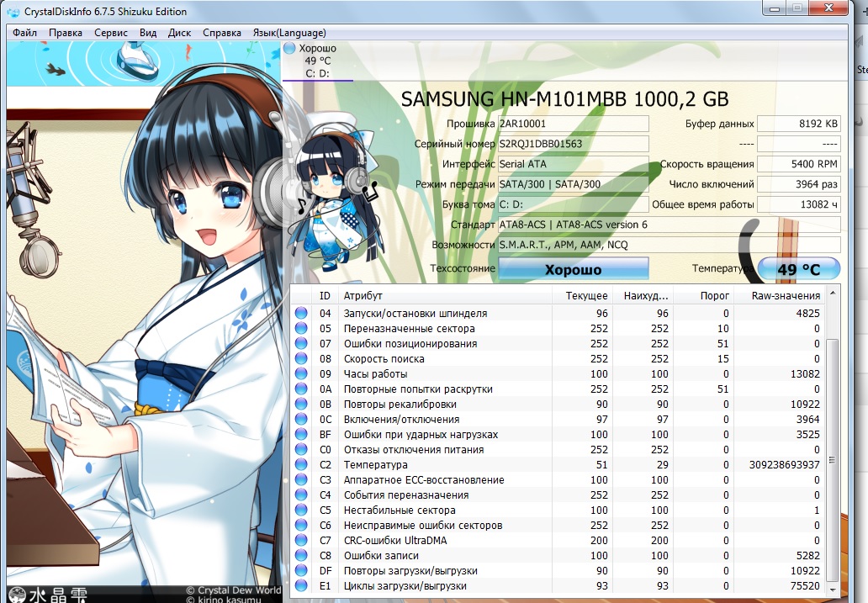
Task: Open the Справка menu
Action: click(x=221, y=33)
